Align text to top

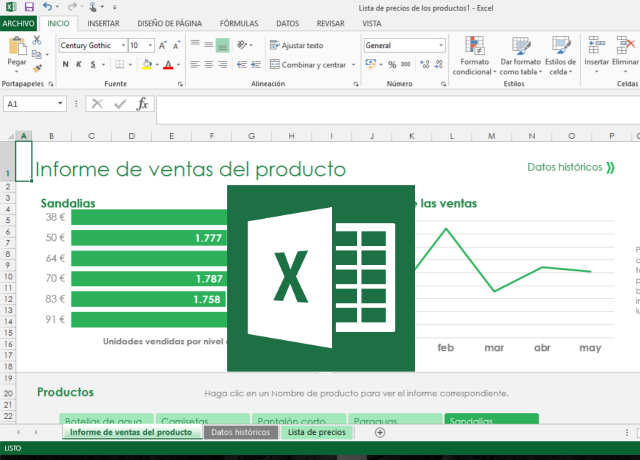click(x=195, y=44)
